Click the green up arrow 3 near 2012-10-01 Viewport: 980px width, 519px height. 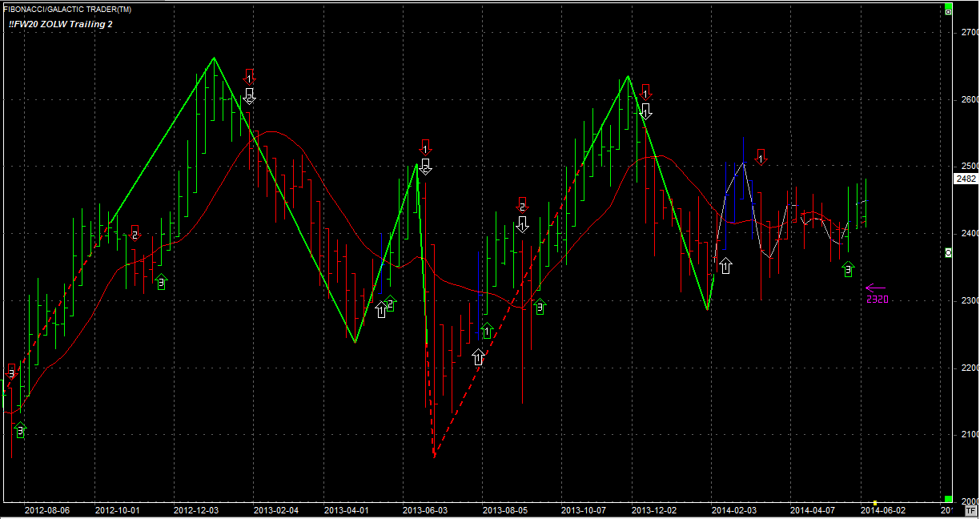click(x=161, y=281)
